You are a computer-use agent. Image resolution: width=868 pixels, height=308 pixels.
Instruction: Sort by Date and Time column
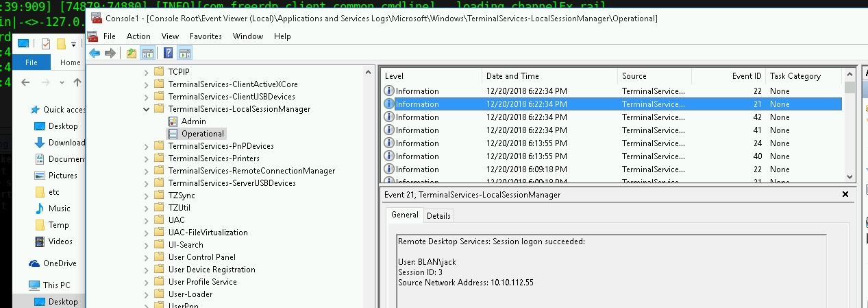[512, 76]
